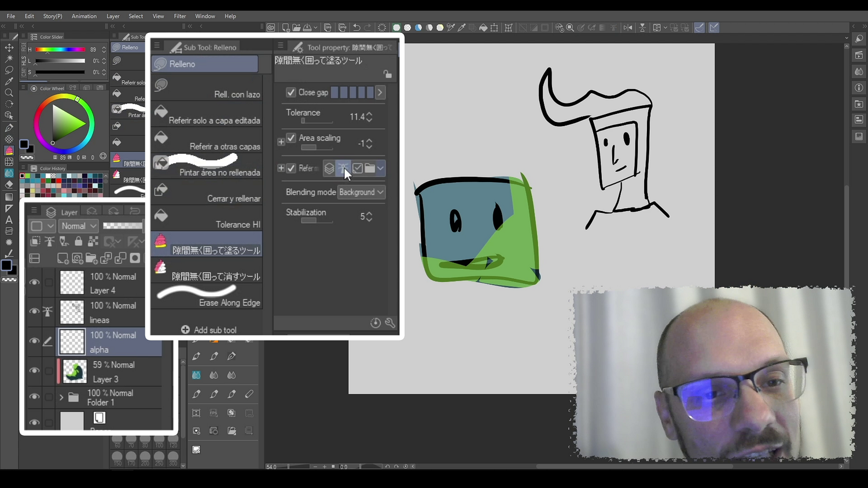Switch to the Layer tab
Screen dimensions: 868x488
click(x=62, y=212)
